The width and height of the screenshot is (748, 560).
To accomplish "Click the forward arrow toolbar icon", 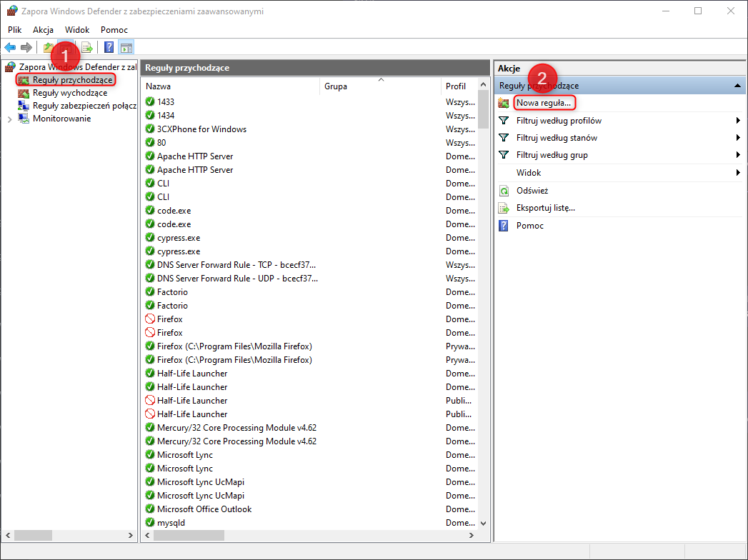I will pos(26,47).
